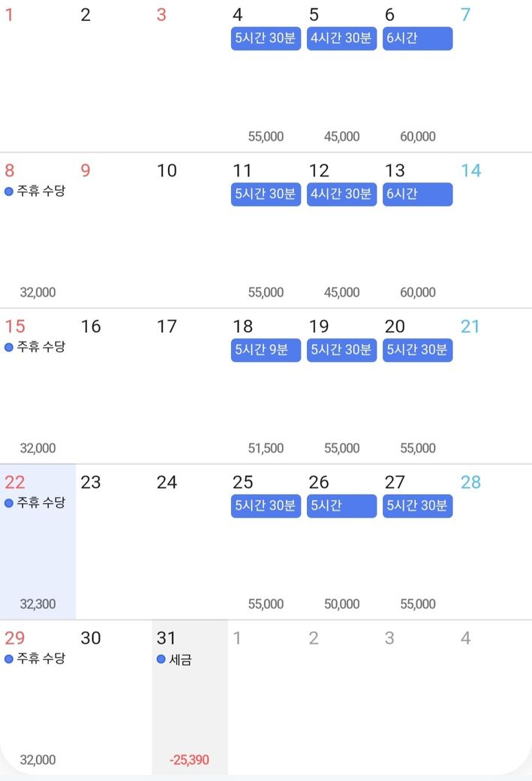Click the blue dot on day 8
This screenshot has height=781, width=532.
(x=9, y=191)
